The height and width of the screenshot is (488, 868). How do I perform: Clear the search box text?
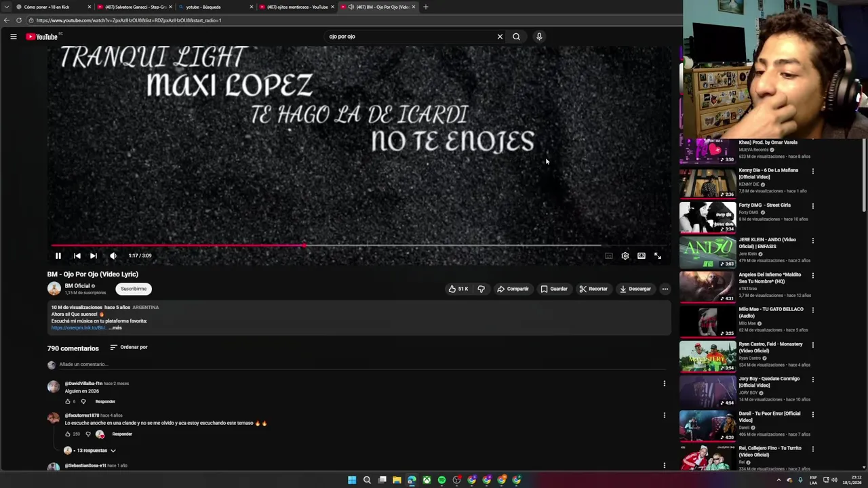point(500,37)
